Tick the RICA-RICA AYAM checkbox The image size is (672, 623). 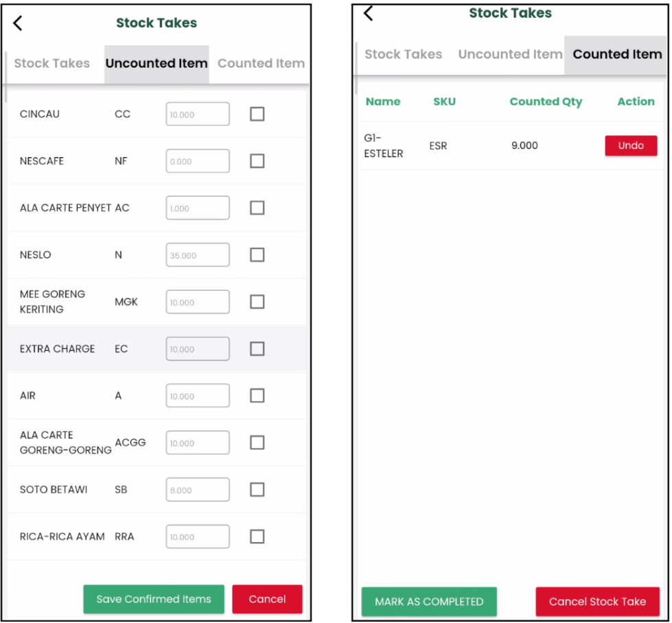(x=257, y=537)
